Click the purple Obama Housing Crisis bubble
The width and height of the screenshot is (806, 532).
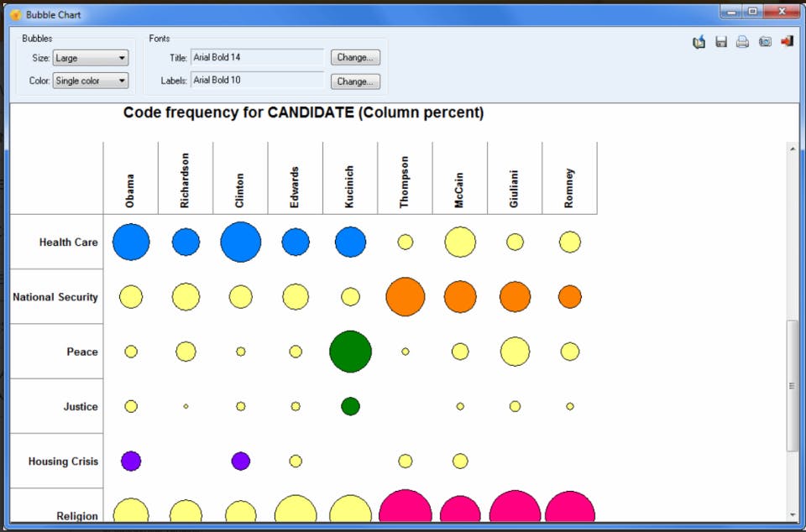(131, 462)
